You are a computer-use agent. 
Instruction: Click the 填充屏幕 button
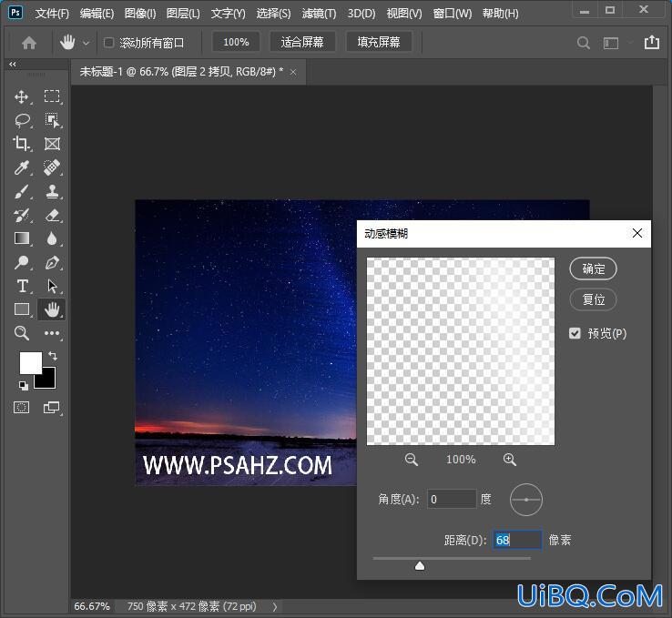point(379,43)
